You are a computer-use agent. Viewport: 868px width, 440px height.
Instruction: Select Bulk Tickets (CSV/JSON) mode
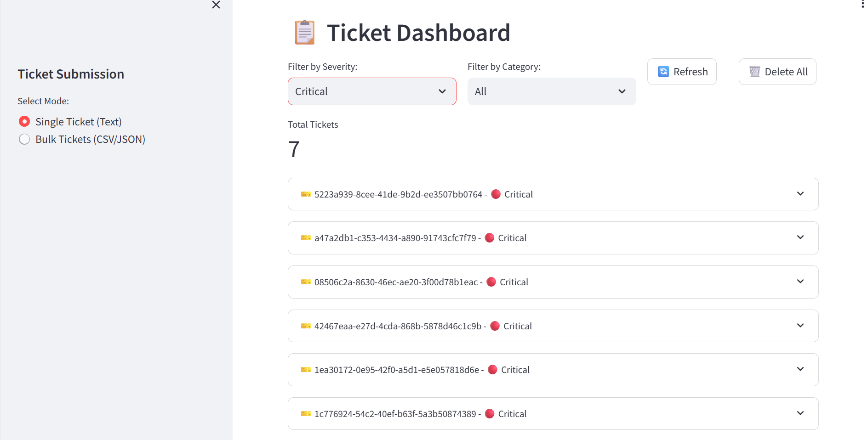[x=24, y=139]
